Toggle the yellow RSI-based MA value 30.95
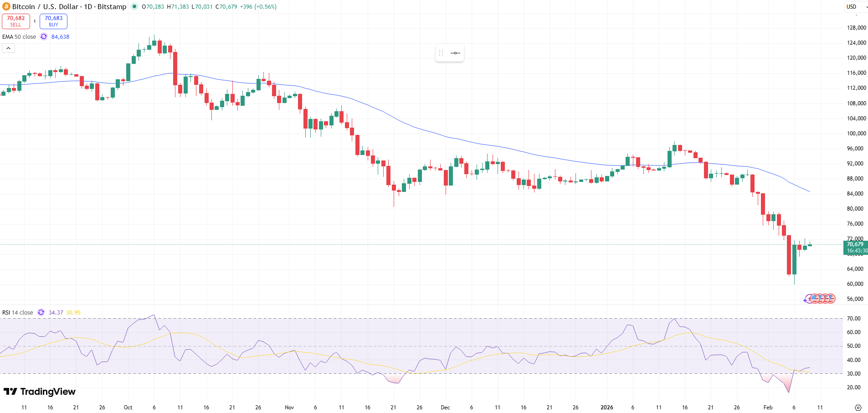The image size is (868, 413). pos(73,312)
